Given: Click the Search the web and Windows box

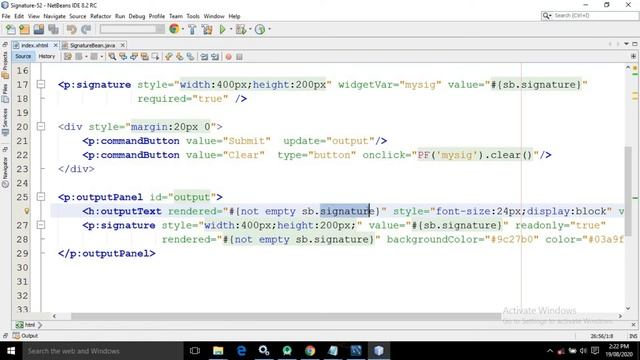Looking at the screenshot, I should (102, 351).
